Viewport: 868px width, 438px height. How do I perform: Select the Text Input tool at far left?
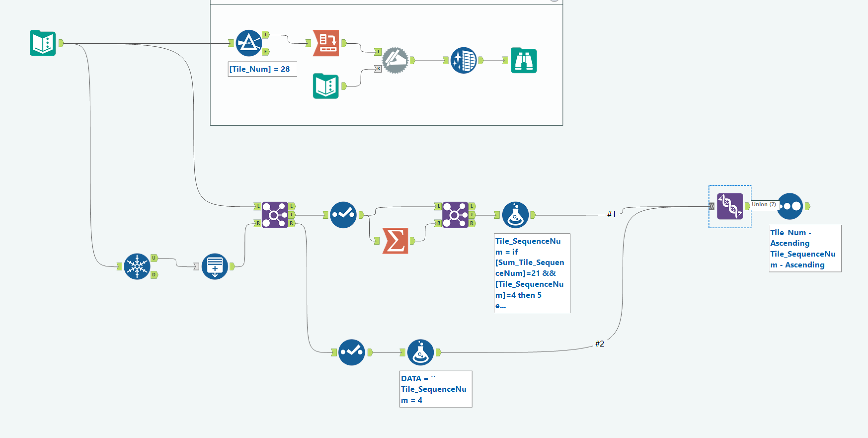[42, 43]
